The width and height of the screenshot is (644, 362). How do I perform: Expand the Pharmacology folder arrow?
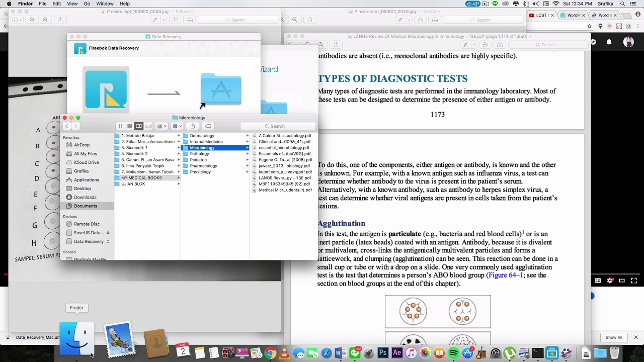pyautogui.click(x=247, y=166)
